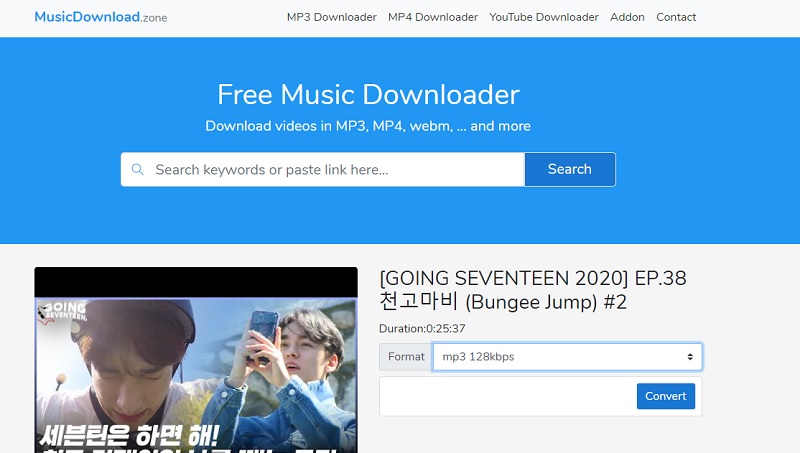Open the MusicDownload.zone home logo
800x453 pixels.
coord(101,17)
